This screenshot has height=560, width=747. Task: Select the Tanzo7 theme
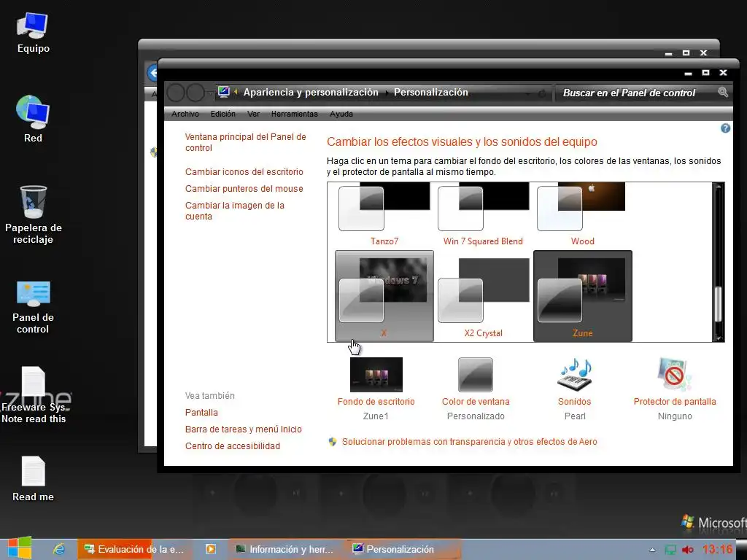tap(384, 214)
